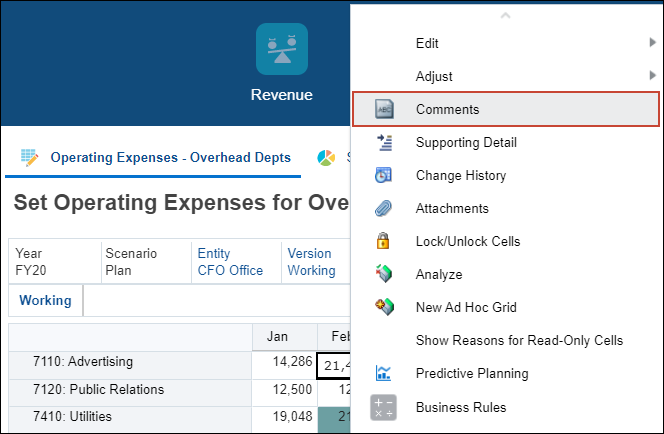The width and height of the screenshot is (664, 434).
Task: Select Comments in the context menu
Action: [x=506, y=109]
